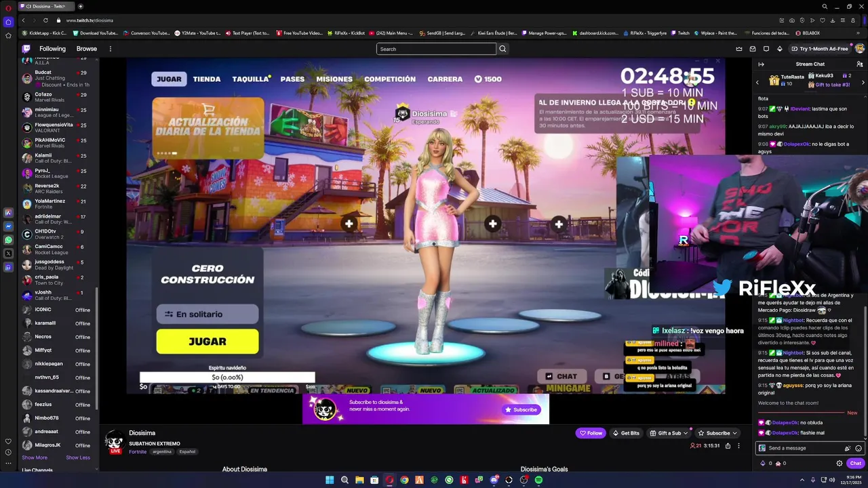
Task: Click Try 1-Month Ad-Free button
Action: point(819,49)
